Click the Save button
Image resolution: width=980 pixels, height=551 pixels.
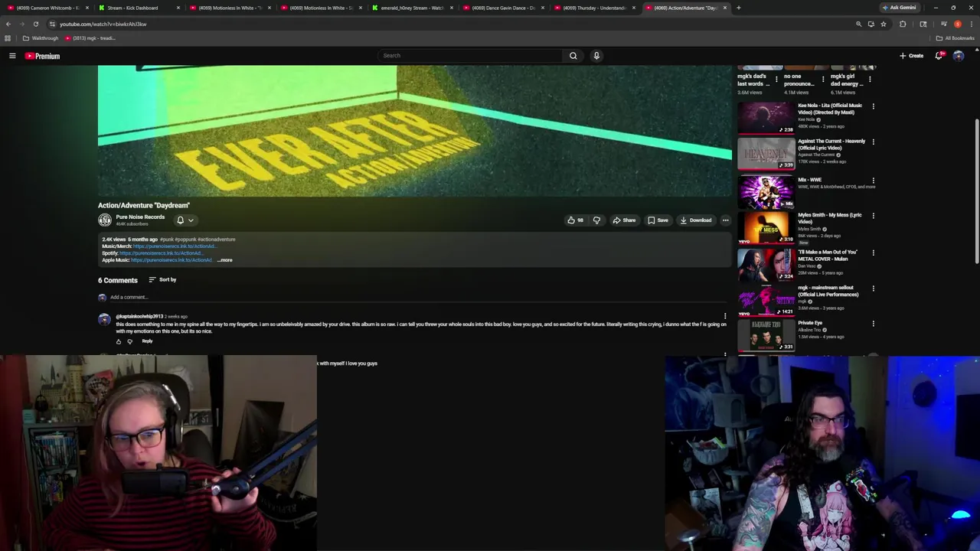coord(658,220)
